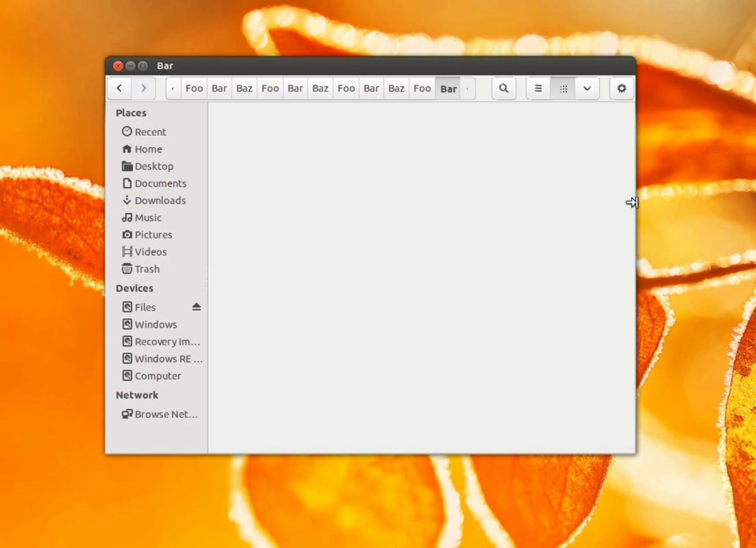Open the gear location options menu

[622, 88]
